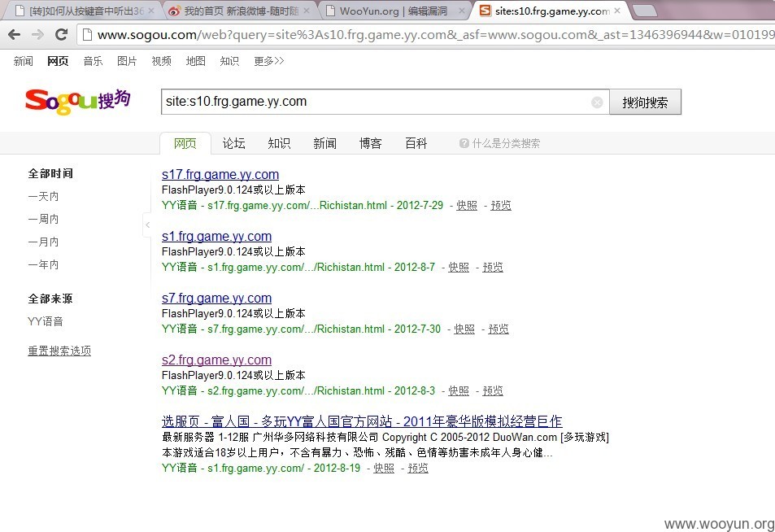Screen dimensions: 775x532
Task: Collapse the left sidebar with its arrow handle
Action: click(147, 225)
